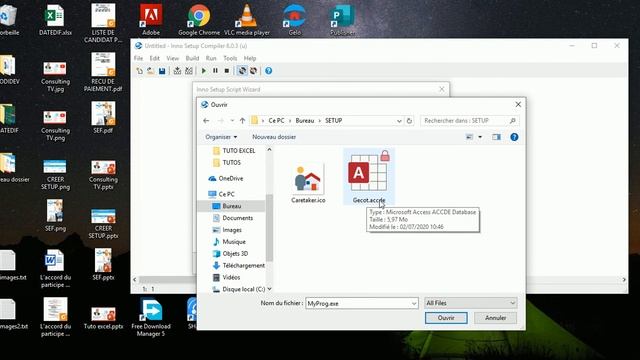Open Publisher desktop shortcut
The image size is (640, 360).
pos(342,20)
